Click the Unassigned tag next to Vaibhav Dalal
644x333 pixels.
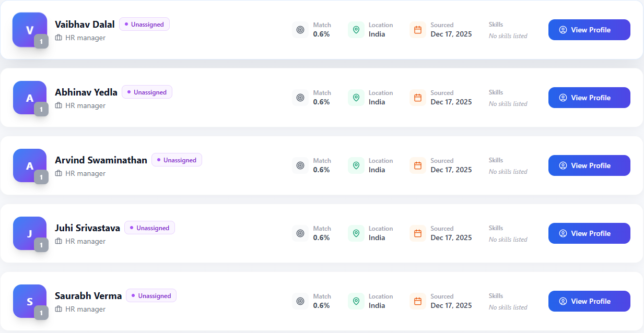click(x=144, y=25)
